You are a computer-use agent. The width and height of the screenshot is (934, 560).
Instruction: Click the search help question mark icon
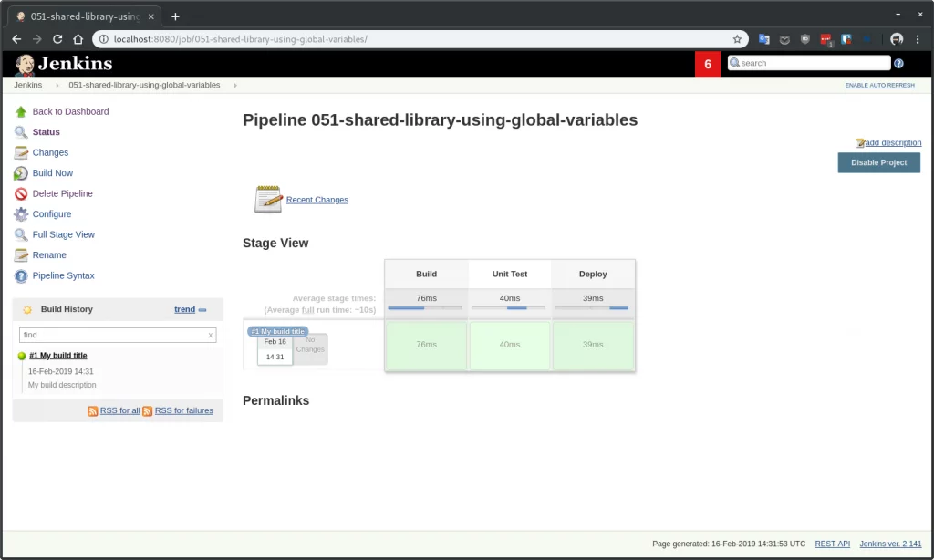[898, 63]
